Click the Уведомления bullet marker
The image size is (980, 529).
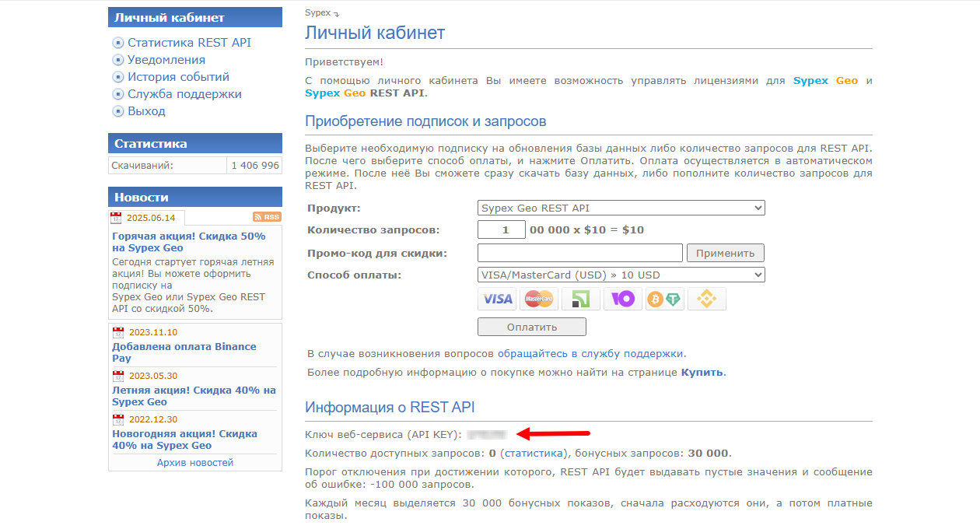(117, 59)
